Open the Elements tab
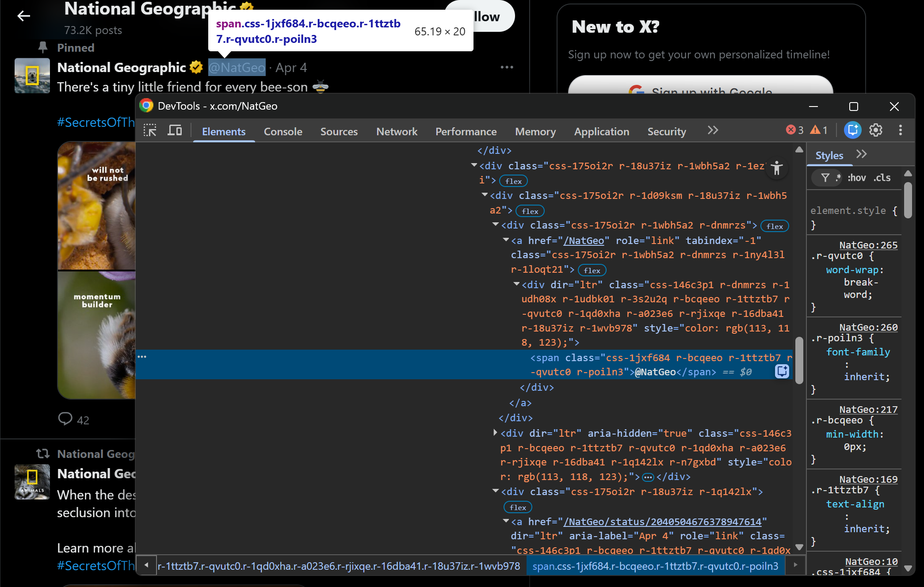Viewport: 924px width, 587px height. 224,131
